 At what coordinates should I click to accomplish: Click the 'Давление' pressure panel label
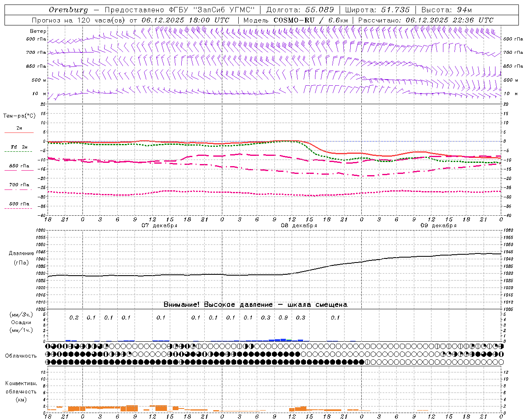click(21, 253)
